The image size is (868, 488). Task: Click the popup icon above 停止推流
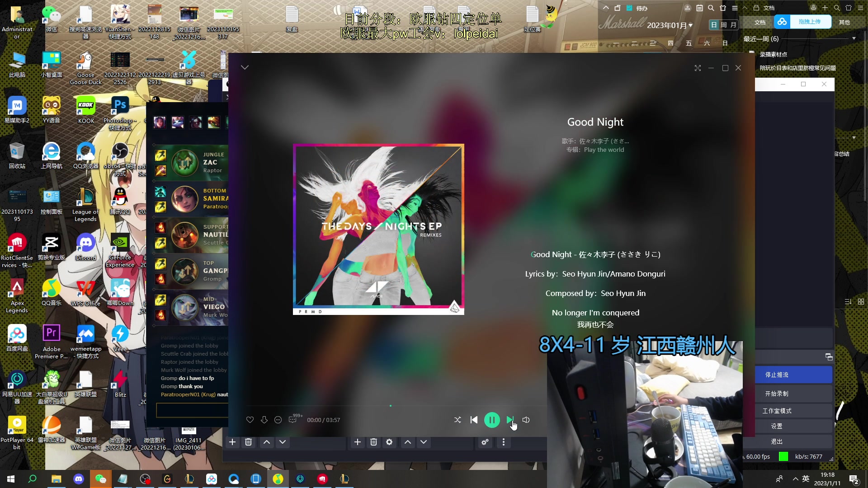click(829, 357)
